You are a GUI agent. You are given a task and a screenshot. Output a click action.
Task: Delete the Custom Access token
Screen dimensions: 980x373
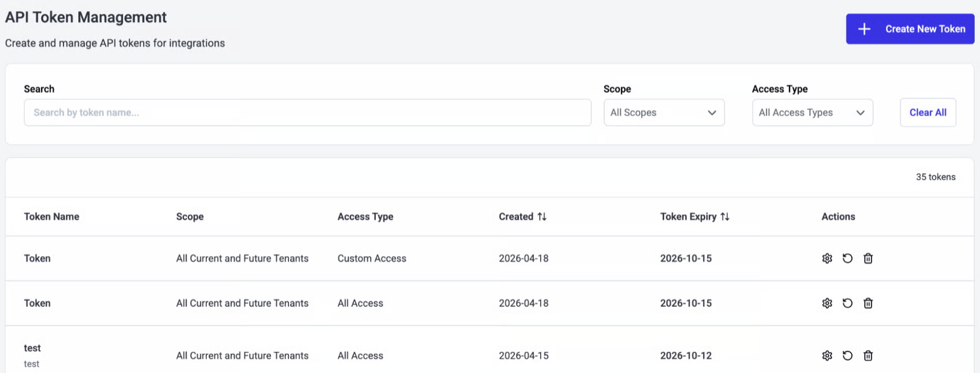point(868,258)
